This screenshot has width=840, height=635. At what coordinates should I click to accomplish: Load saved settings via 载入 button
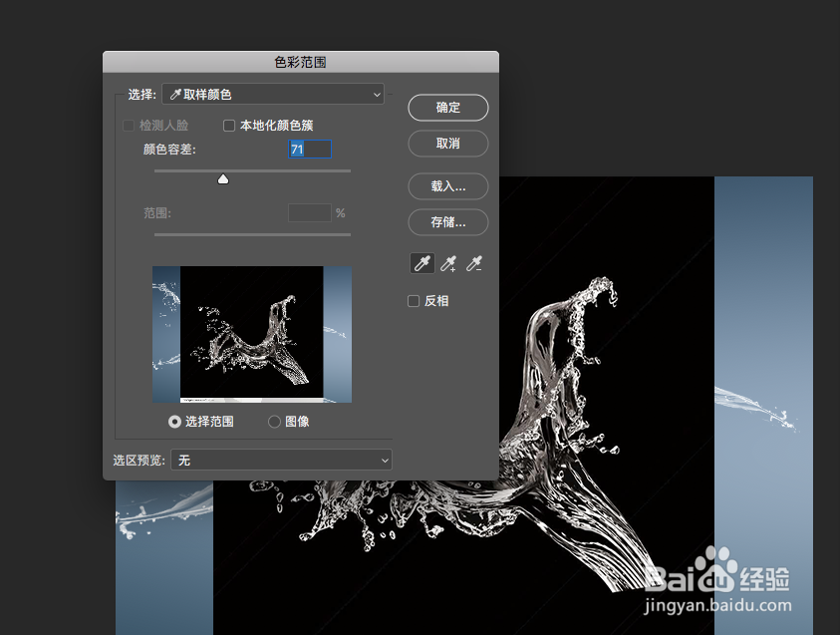[447, 185]
